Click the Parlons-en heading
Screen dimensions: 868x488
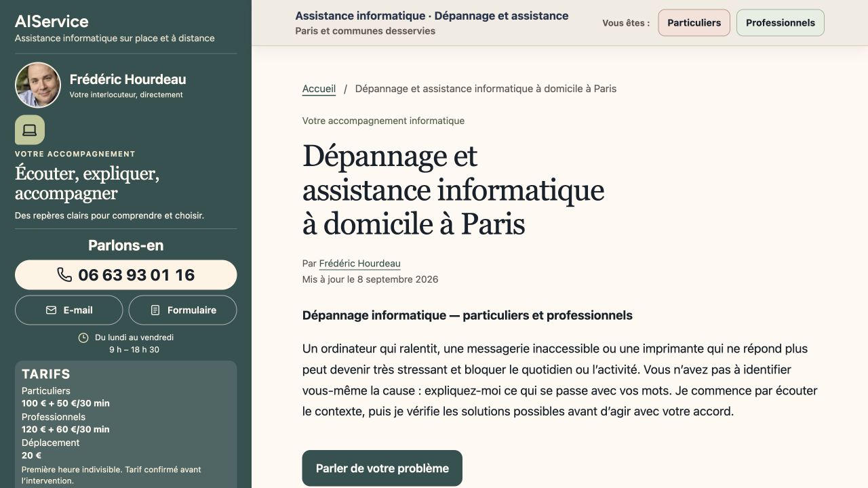click(126, 245)
